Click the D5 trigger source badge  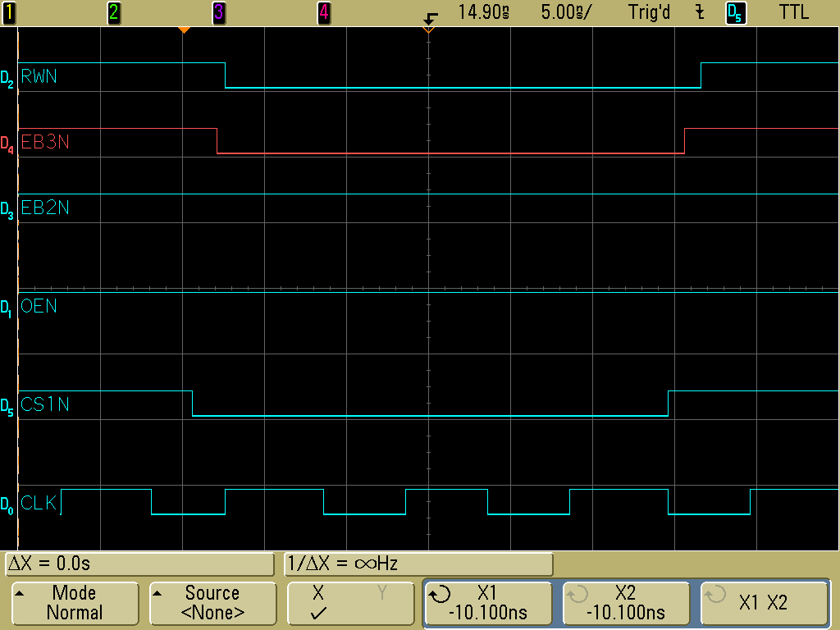tap(736, 12)
